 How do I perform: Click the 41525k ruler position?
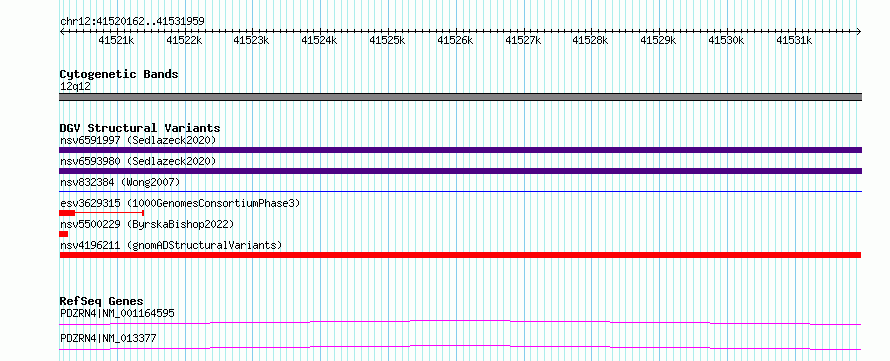click(387, 40)
